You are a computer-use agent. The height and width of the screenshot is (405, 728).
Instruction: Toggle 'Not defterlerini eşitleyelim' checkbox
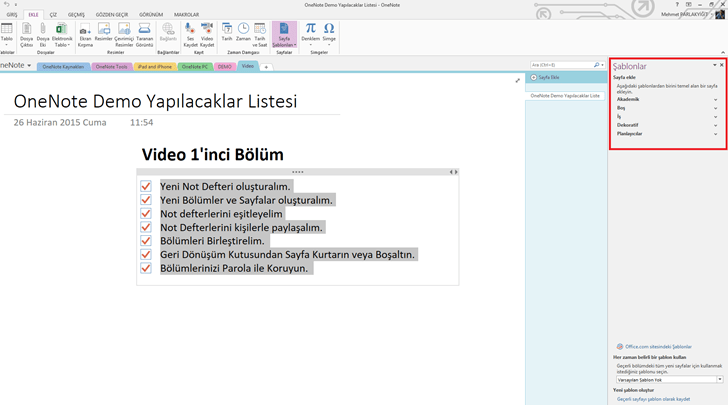[146, 214]
